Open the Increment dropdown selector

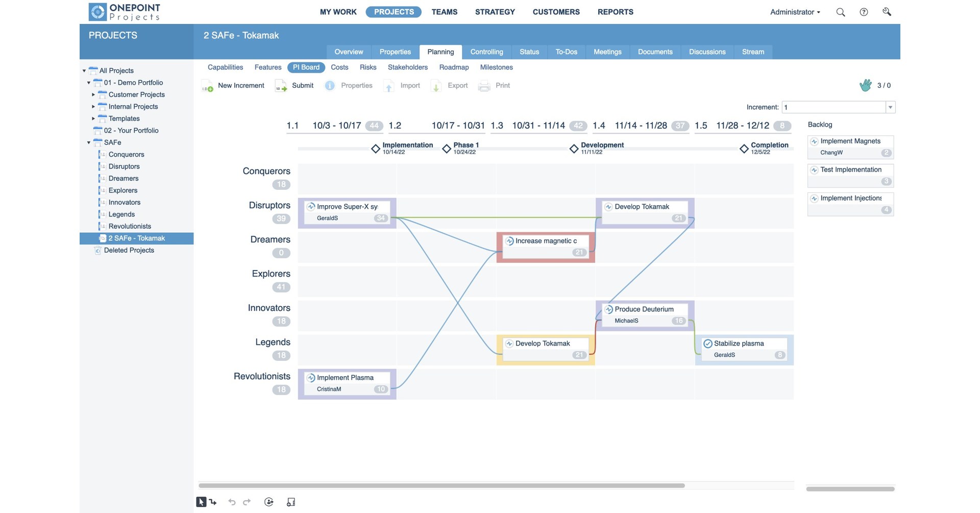point(891,107)
